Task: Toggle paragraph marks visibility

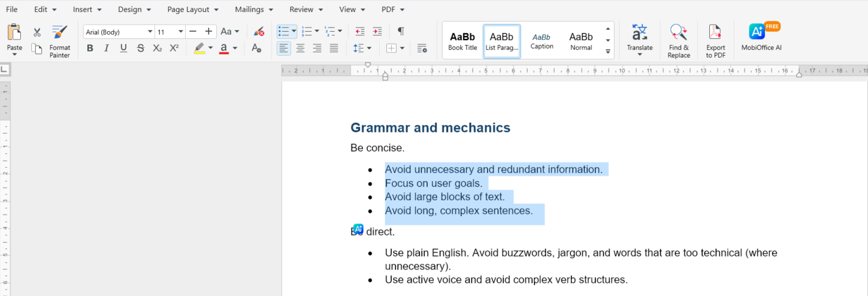Action: [401, 32]
